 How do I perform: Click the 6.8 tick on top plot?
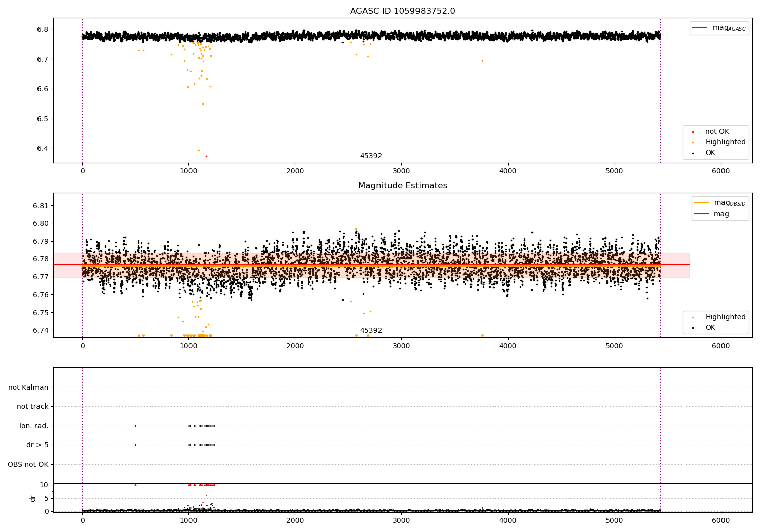coord(43,29)
